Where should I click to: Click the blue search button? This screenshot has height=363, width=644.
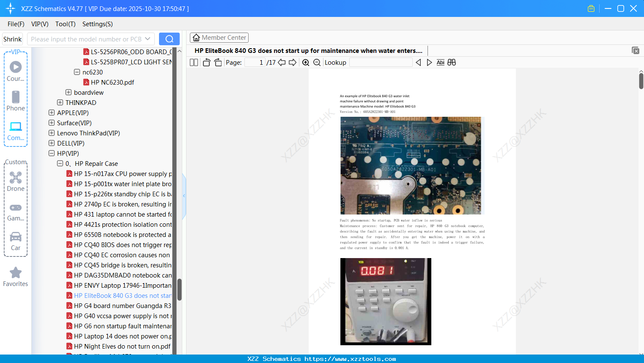click(x=169, y=39)
